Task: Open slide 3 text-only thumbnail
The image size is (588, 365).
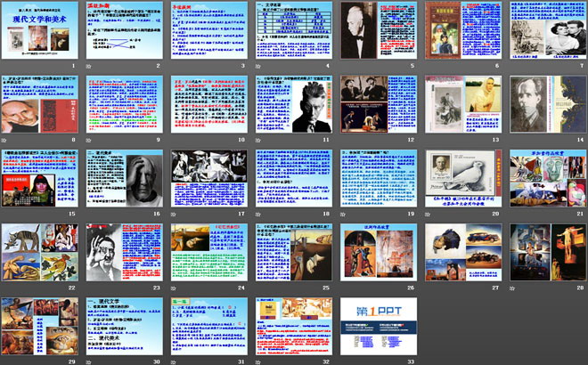Action: 209,30
